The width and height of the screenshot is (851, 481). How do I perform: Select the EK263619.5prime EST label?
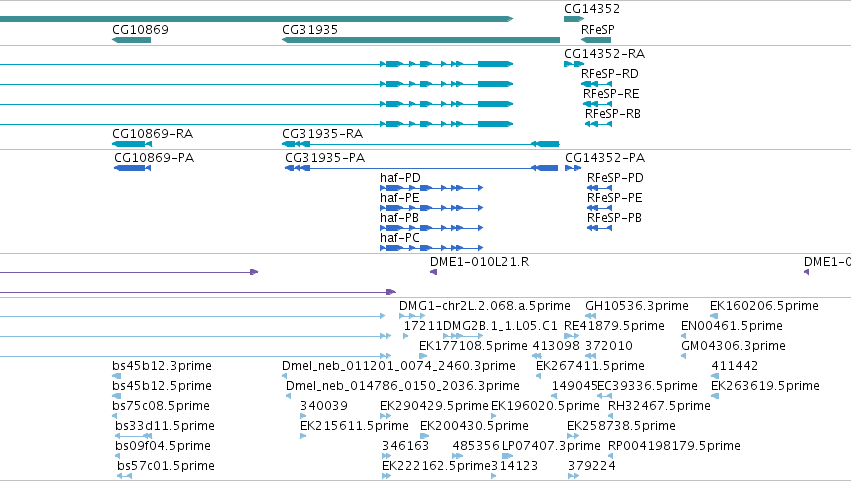pyautogui.click(x=765, y=386)
